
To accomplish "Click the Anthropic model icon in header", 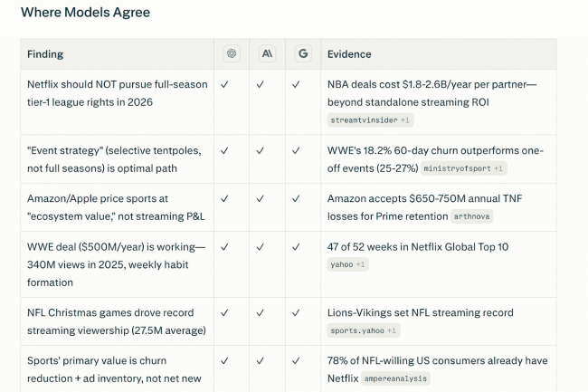I will pyautogui.click(x=267, y=53).
